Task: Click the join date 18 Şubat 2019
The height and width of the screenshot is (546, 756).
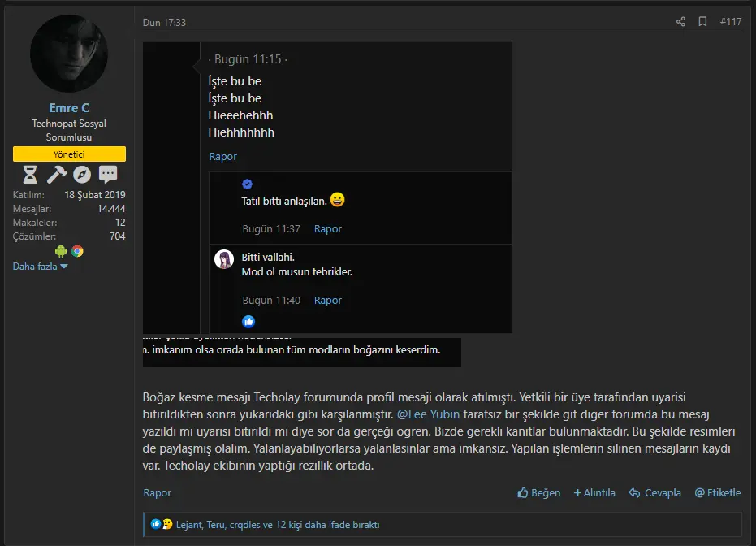Action: coord(95,195)
